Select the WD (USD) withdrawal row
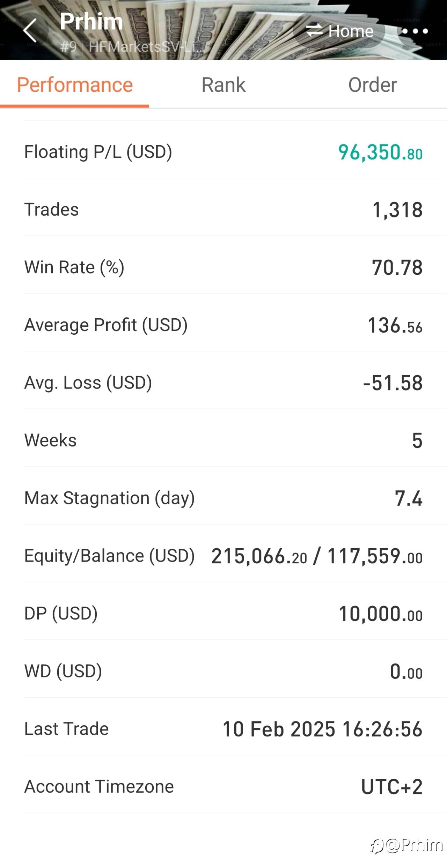 click(x=223, y=671)
